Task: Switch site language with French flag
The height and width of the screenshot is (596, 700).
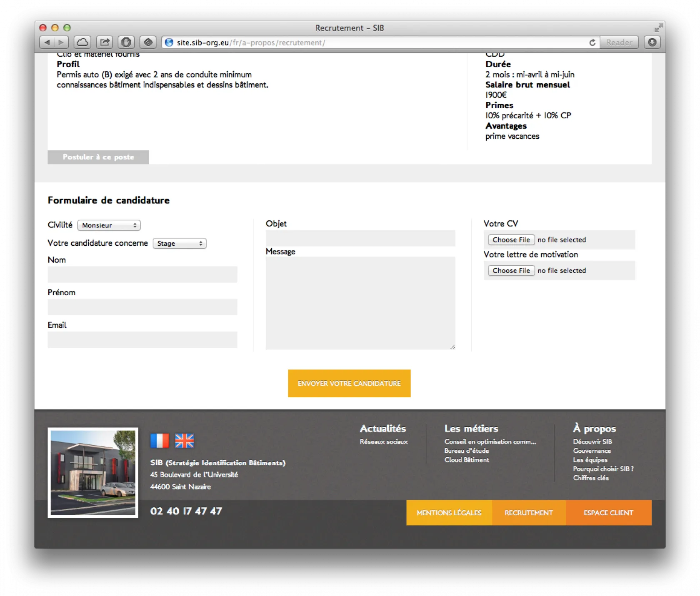Action: 160,441
